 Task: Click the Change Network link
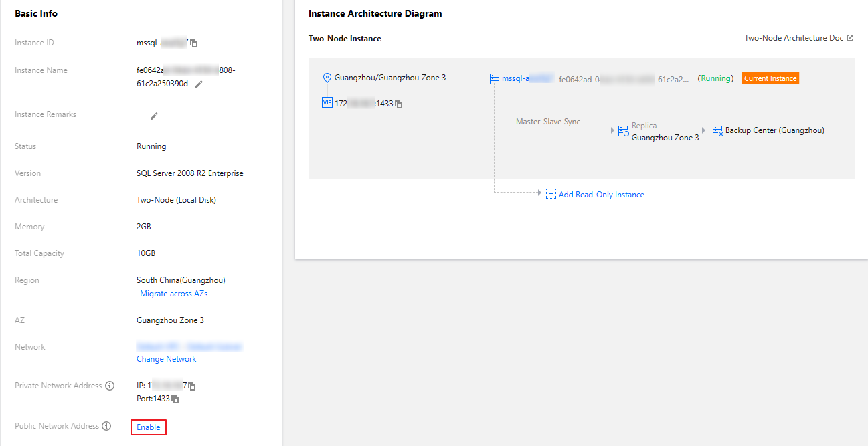[x=166, y=359]
